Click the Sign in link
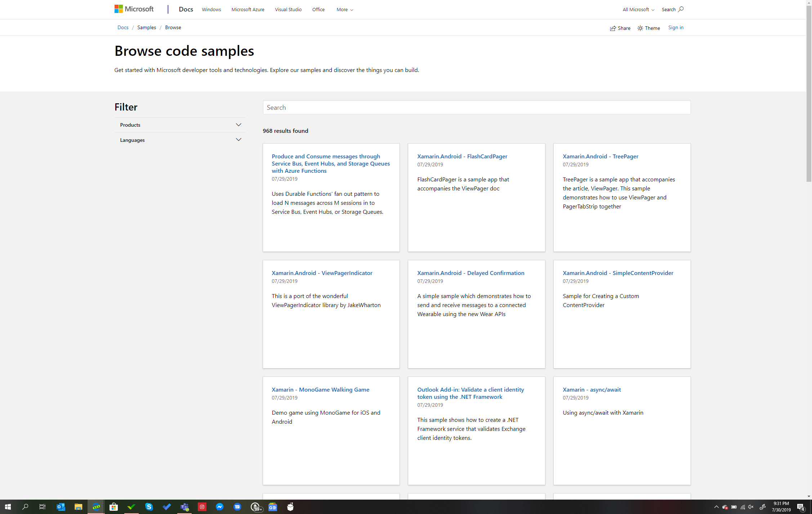Viewport: 812px width, 514px height. pyautogui.click(x=675, y=28)
